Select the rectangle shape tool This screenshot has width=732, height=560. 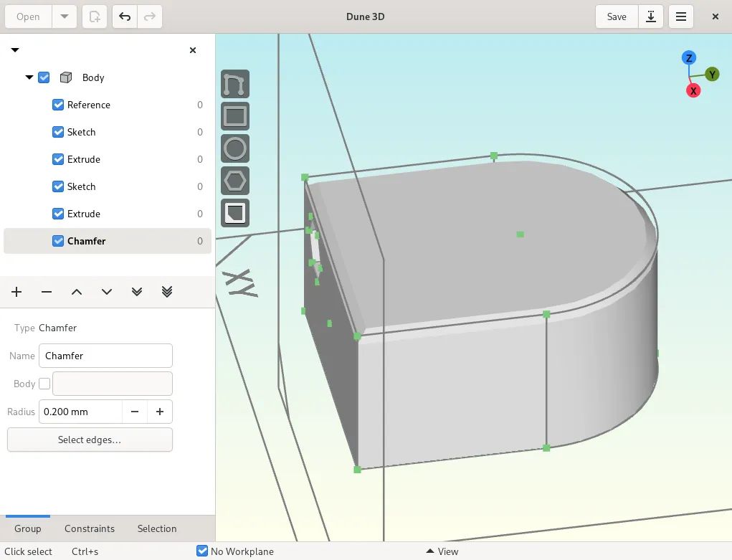tap(235, 116)
